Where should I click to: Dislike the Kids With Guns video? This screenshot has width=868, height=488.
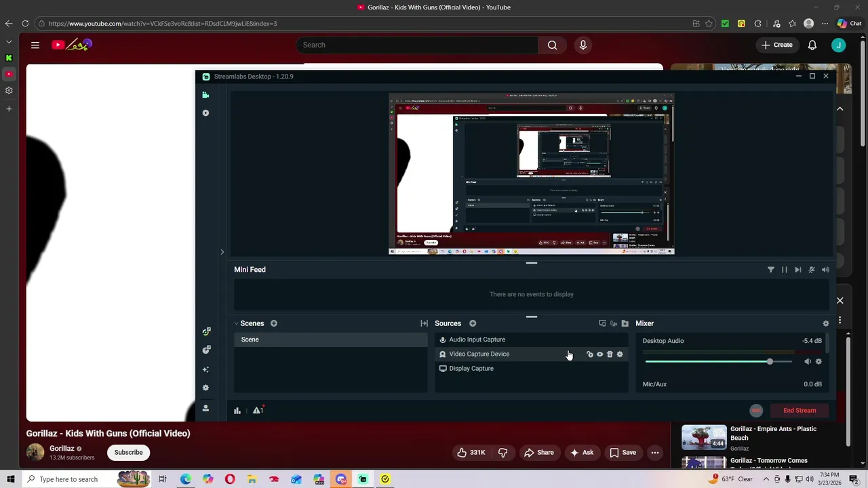point(502,453)
